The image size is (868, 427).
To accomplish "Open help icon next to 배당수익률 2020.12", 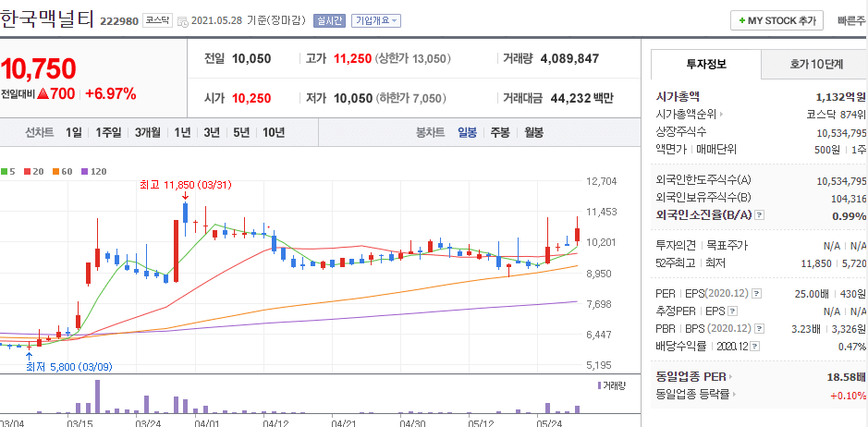I will click(755, 347).
